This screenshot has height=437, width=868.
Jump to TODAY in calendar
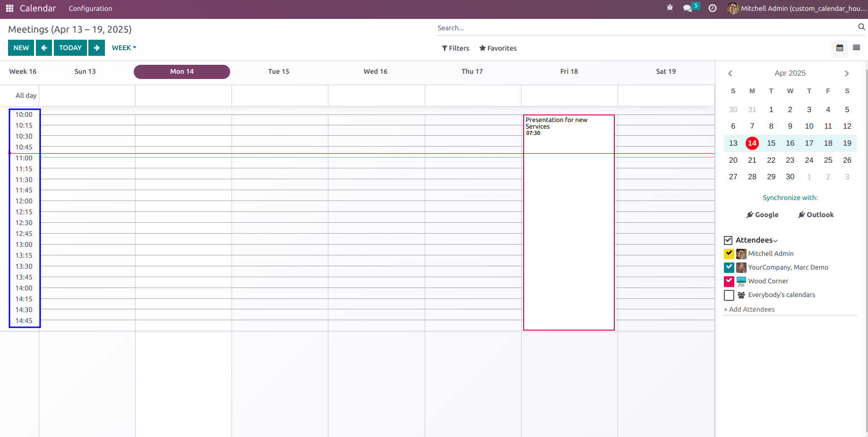[x=70, y=48]
